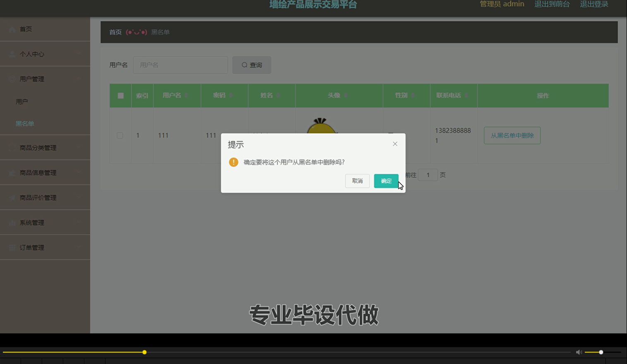The height and width of the screenshot is (364, 627).
Task: Check the select-all checkbox in table header
Action: [120, 95]
